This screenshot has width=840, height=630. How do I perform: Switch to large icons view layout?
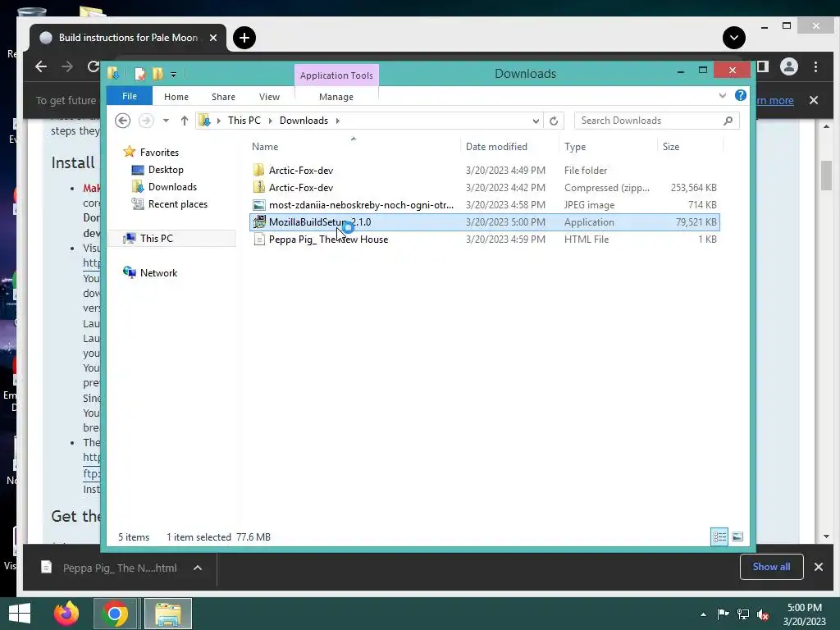(737, 536)
